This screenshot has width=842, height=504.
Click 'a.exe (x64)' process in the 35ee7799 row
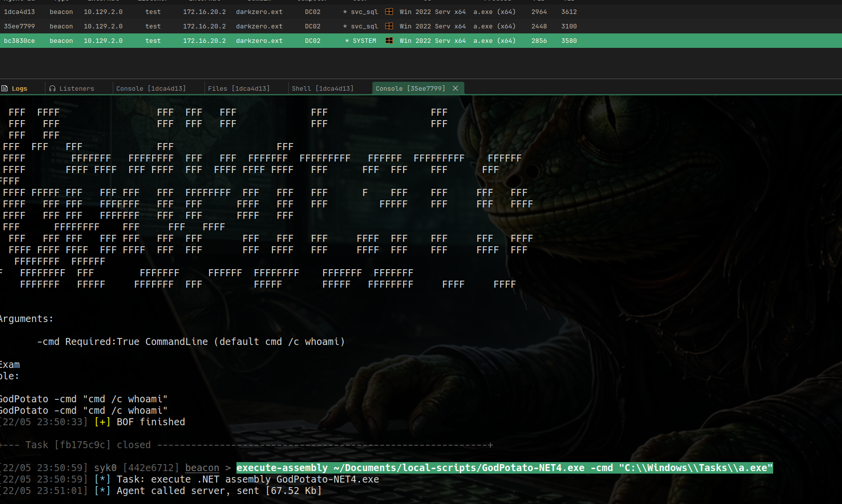pyautogui.click(x=494, y=26)
